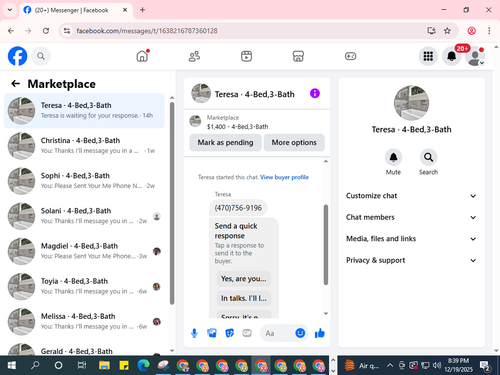Attach a photo using the image icon
The image size is (500, 375).
(x=212, y=333)
